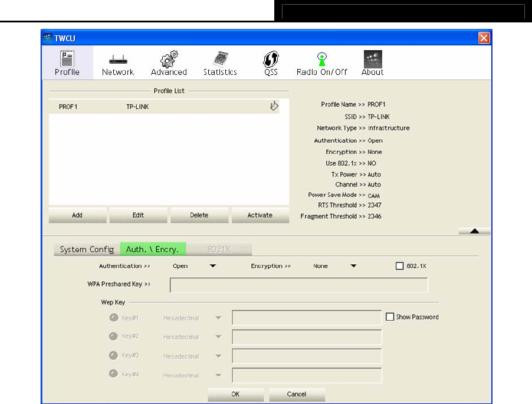Click the Power Save Mode value CAM

pyautogui.click(x=373, y=196)
